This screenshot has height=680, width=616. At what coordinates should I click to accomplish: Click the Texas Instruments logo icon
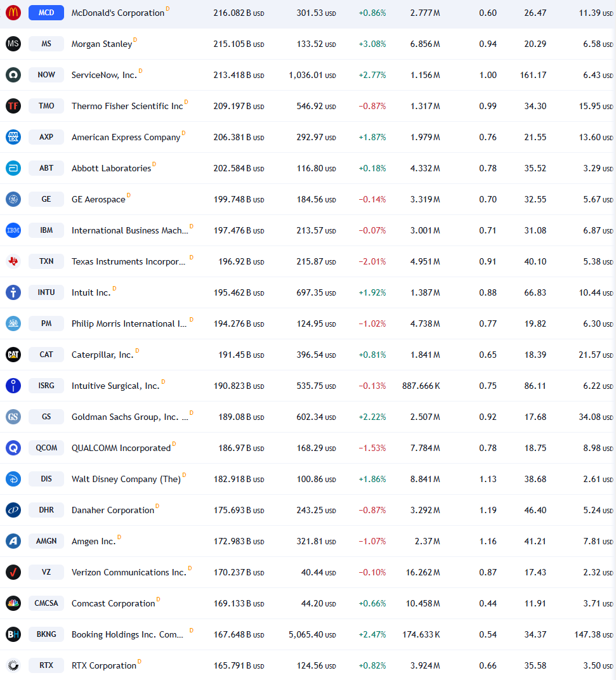13,261
